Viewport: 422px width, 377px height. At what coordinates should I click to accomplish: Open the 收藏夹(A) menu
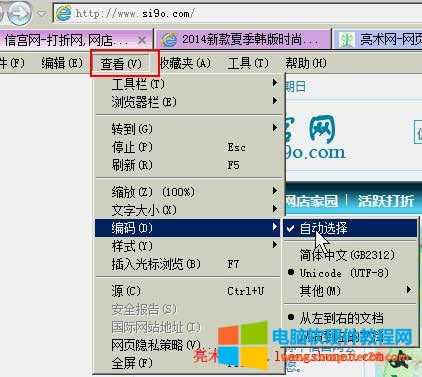pos(185,63)
